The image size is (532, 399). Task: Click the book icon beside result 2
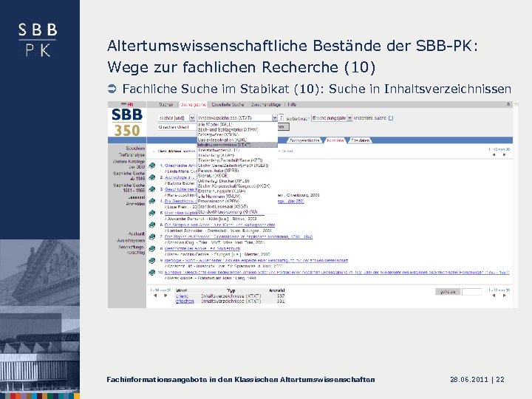tap(152, 177)
